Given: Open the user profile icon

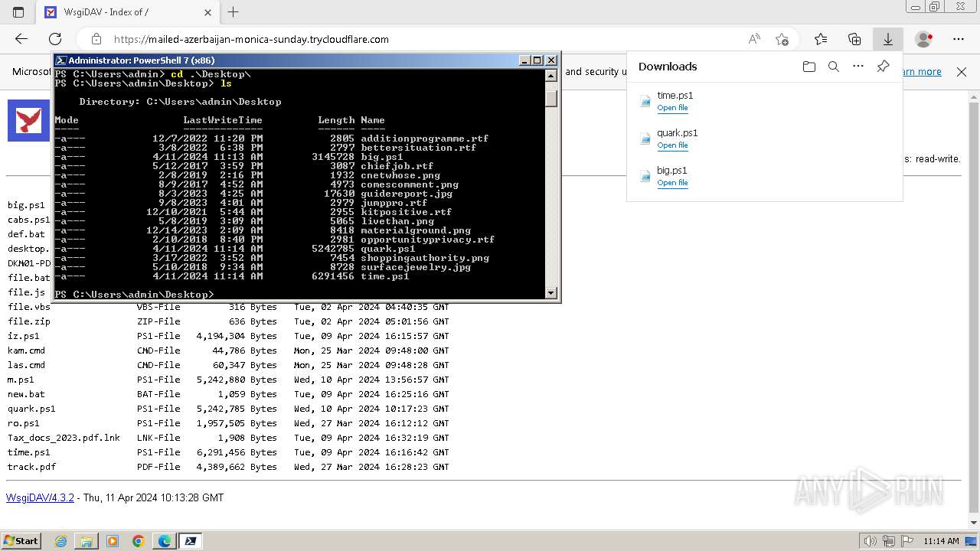Looking at the screenshot, I should 924,39.
